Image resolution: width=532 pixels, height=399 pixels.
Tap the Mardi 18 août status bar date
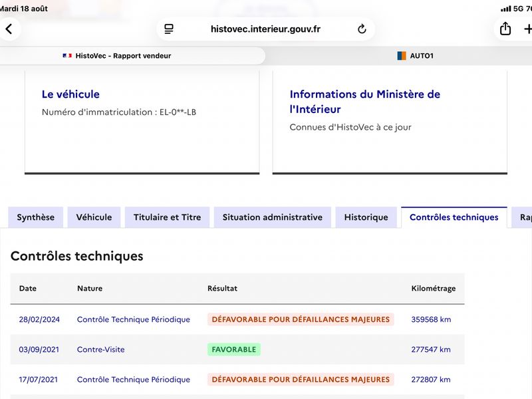click(24, 9)
